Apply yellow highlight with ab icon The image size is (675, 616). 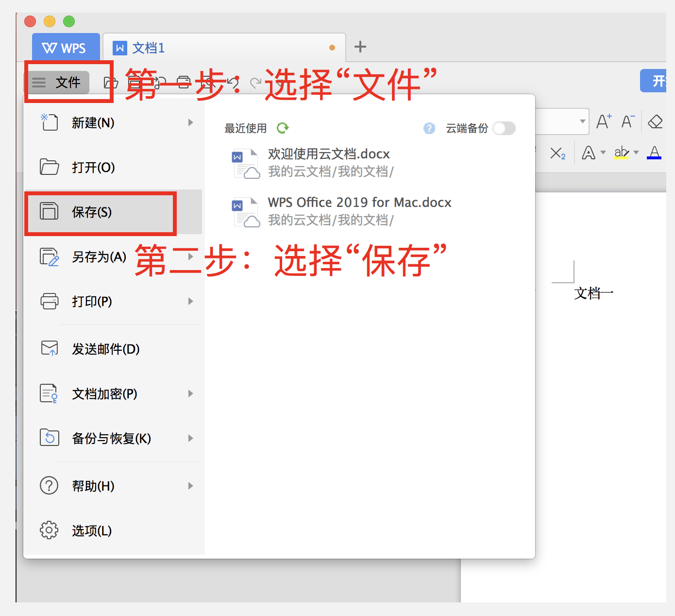[x=621, y=153]
